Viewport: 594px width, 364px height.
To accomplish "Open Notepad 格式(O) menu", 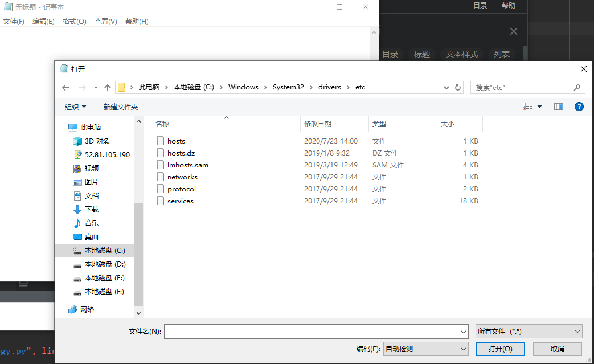I will (74, 22).
